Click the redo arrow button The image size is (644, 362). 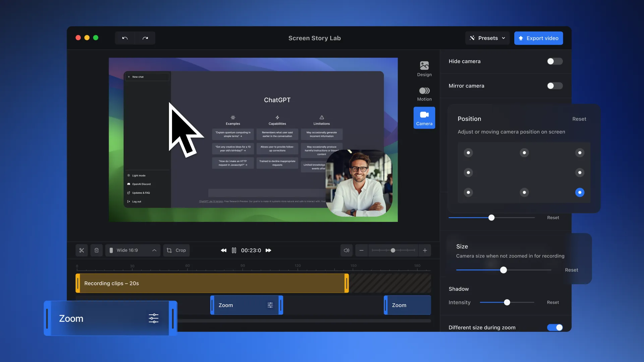(x=145, y=38)
